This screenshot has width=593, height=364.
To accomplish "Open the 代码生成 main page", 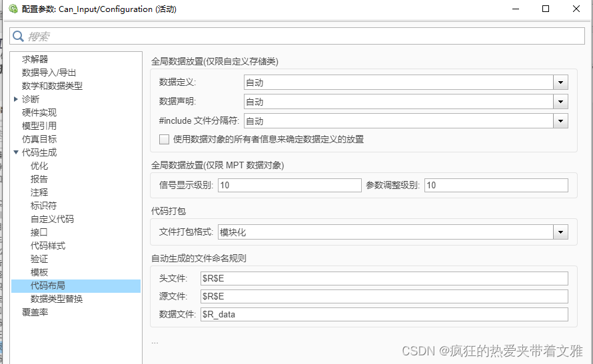I will 39,152.
